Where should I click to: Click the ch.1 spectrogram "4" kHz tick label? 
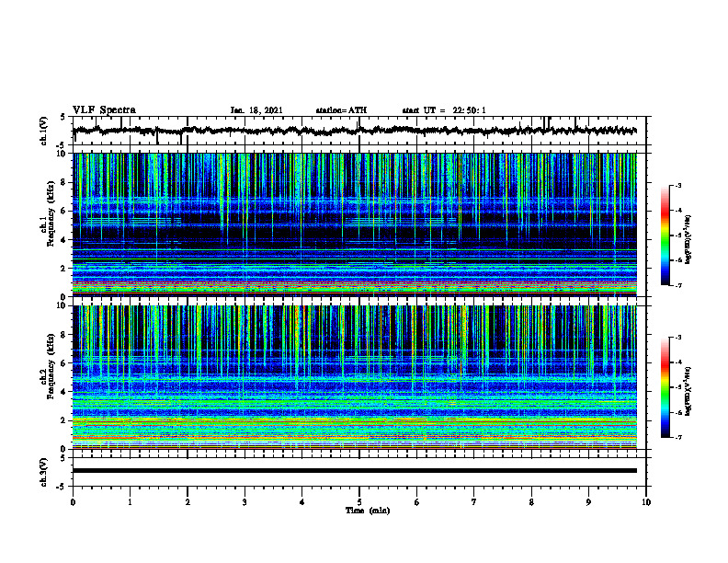pyautogui.click(x=64, y=240)
